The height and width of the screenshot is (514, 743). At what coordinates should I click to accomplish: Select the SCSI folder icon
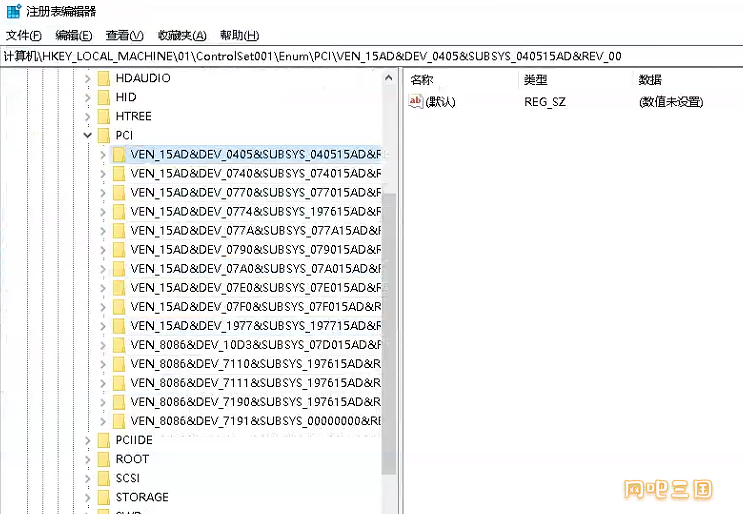tap(104, 478)
